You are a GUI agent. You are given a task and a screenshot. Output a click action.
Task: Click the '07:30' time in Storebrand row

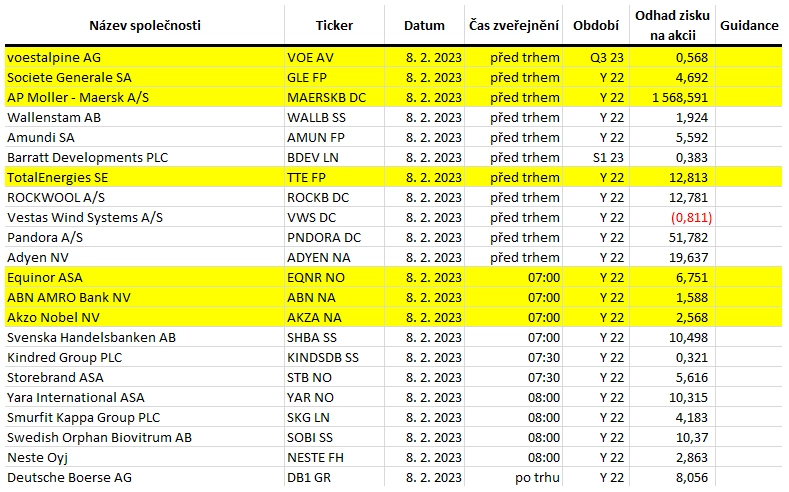coord(544,378)
